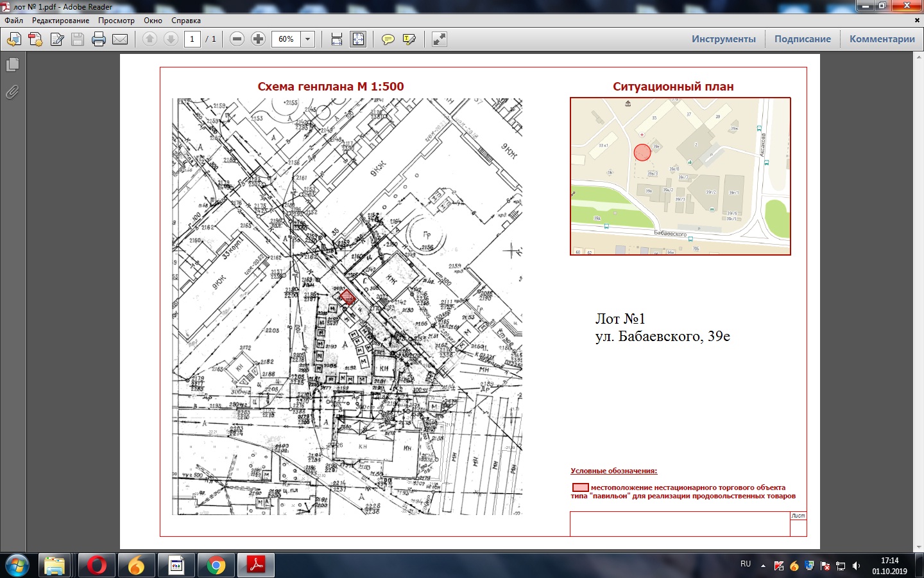Click the page number input field
The width and height of the screenshot is (924, 578).
coord(192,39)
